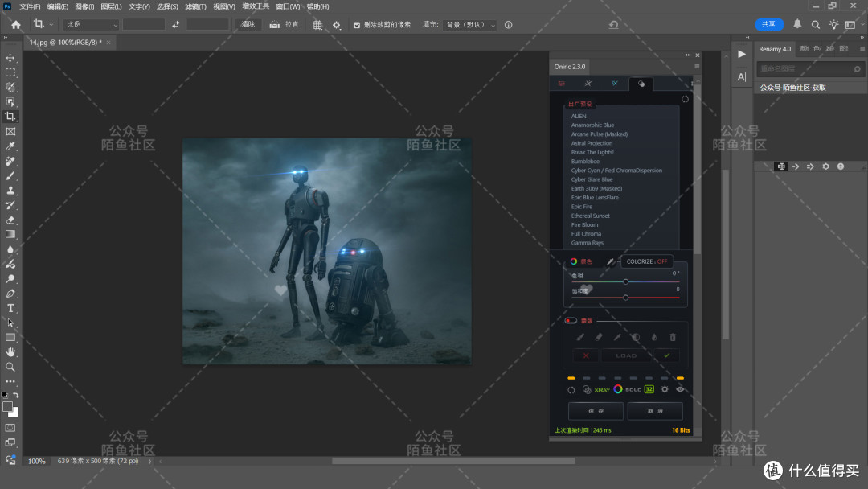Select the Rectangle shape tool

click(x=10, y=337)
